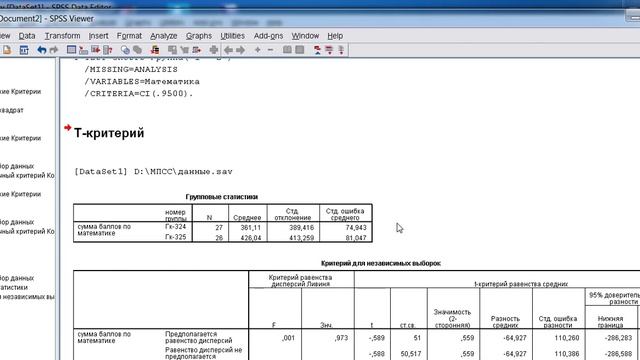The width and height of the screenshot is (640, 360).
Task: Click the Go to Variable toolbar icon
Action: click(x=96, y=50)
